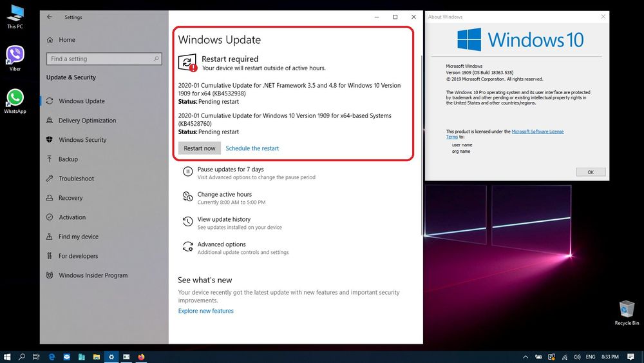Screen dimensions: 644x363
Task: Click Version 1909 text in About Windows
Action: pyautogui.click(x=479, y=73)
